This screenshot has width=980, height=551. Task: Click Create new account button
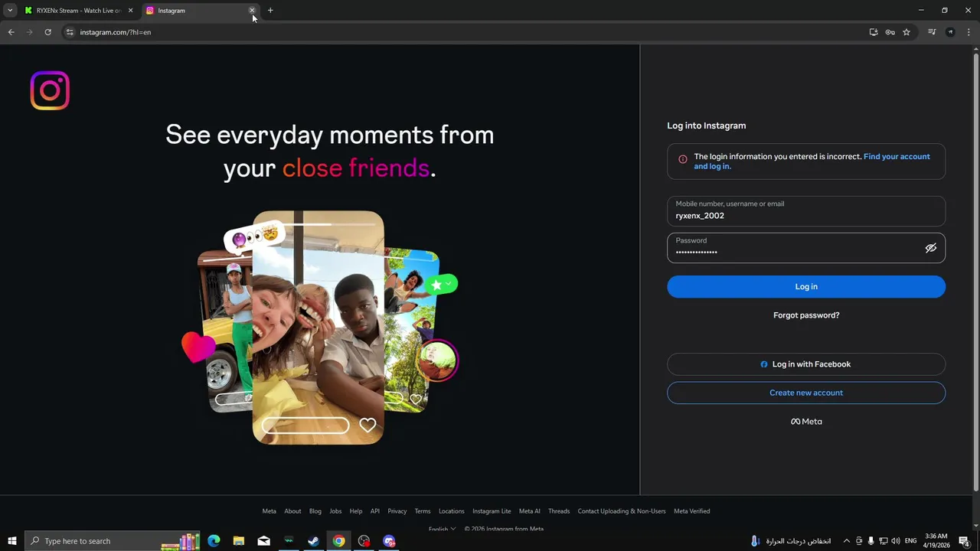pos(806,393)
